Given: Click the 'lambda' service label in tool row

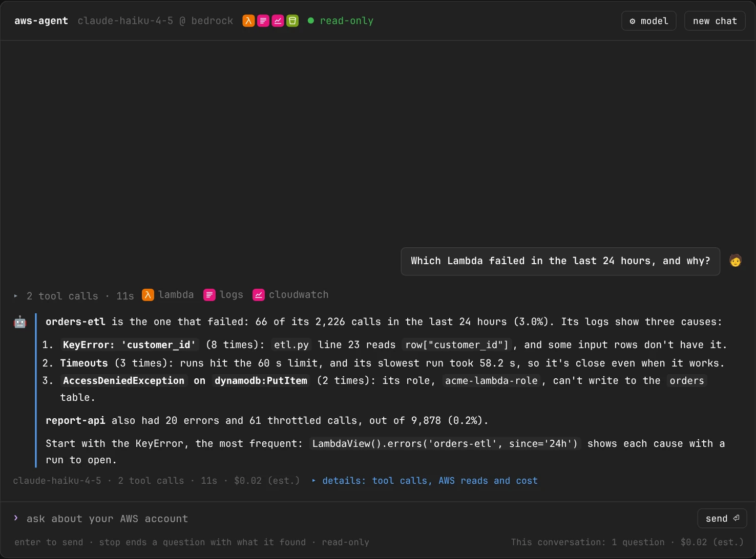Looking at the screenshot, I should [x=176, y=295].
